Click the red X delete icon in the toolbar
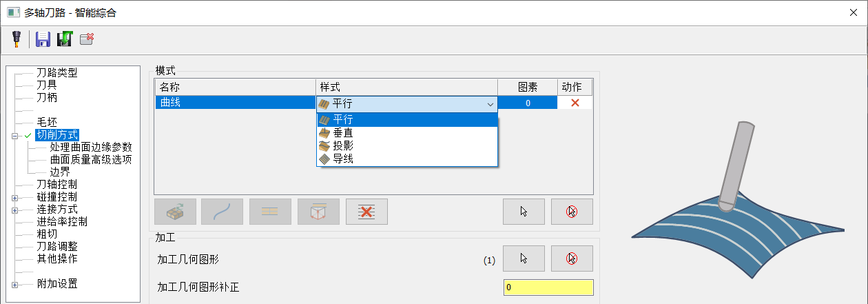Screen dimensions: 868x304 (87, 39)
